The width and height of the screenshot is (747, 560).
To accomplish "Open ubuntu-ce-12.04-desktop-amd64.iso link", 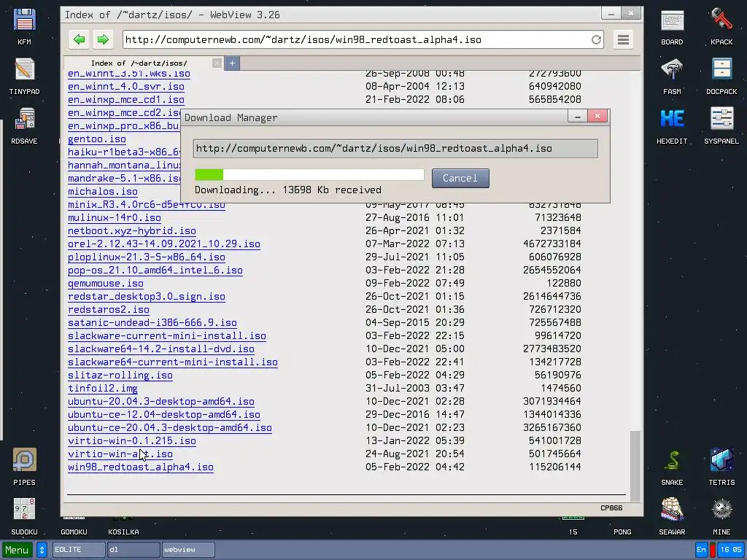I will 164,415.
